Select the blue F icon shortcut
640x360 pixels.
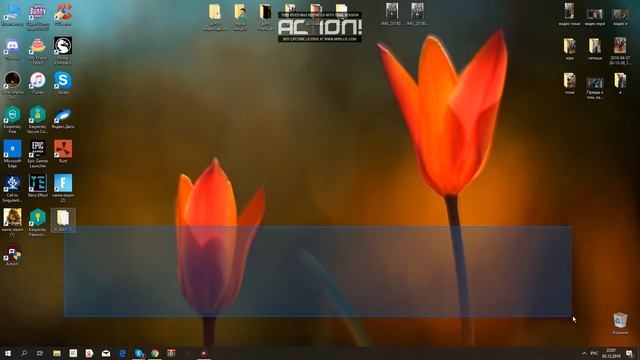coord(62,189)
